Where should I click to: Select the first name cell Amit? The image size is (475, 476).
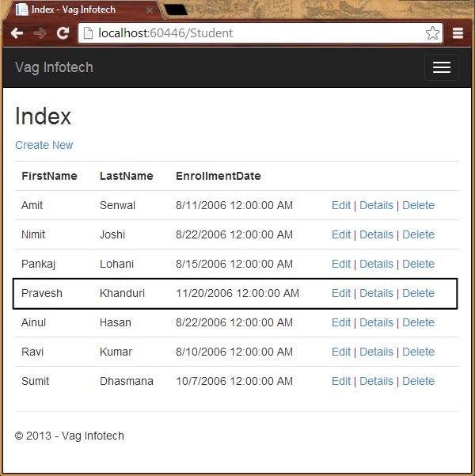click(32, 205)
